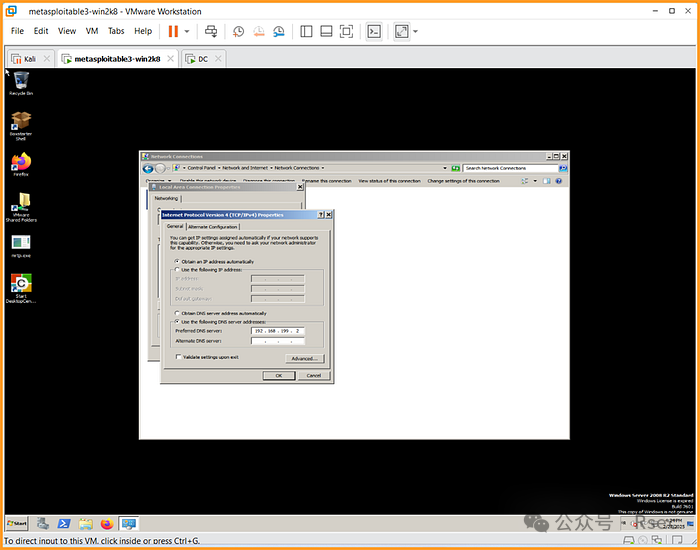Switch to the Alternate Configuration tab
Viewport: 700px width, 550px height.
click(213, 227)
